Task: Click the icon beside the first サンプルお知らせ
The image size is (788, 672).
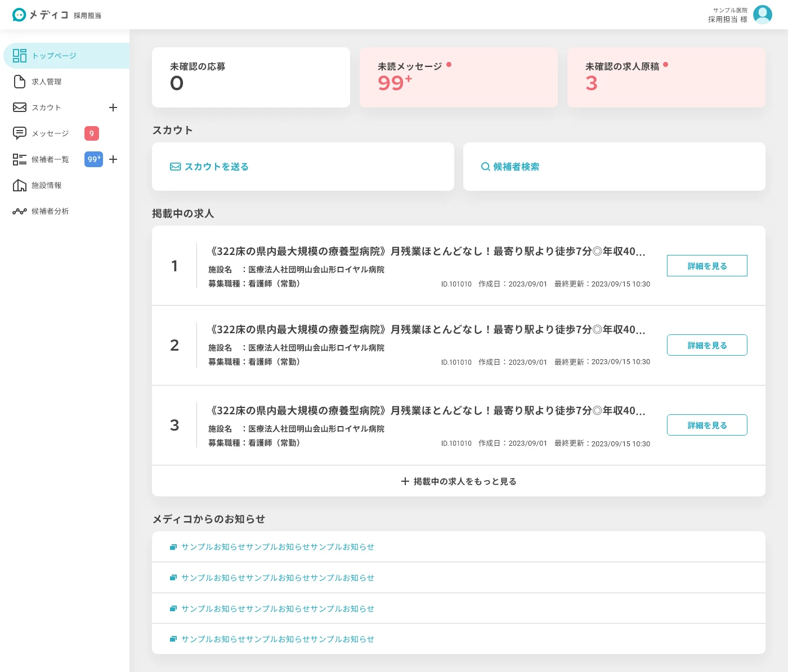Action: (173, 547)
